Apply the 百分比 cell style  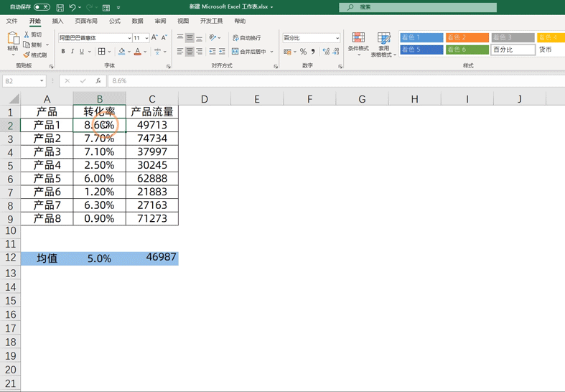(x=513, y=50)
